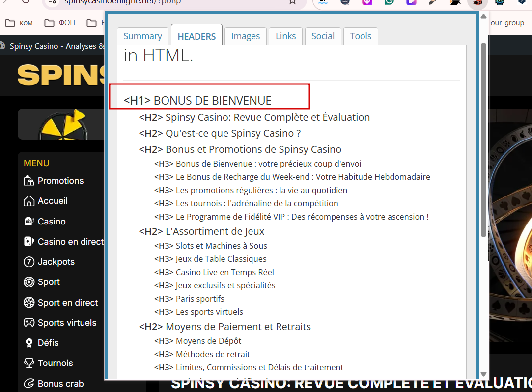Open the site information icon in address bar

click(52, 2)
